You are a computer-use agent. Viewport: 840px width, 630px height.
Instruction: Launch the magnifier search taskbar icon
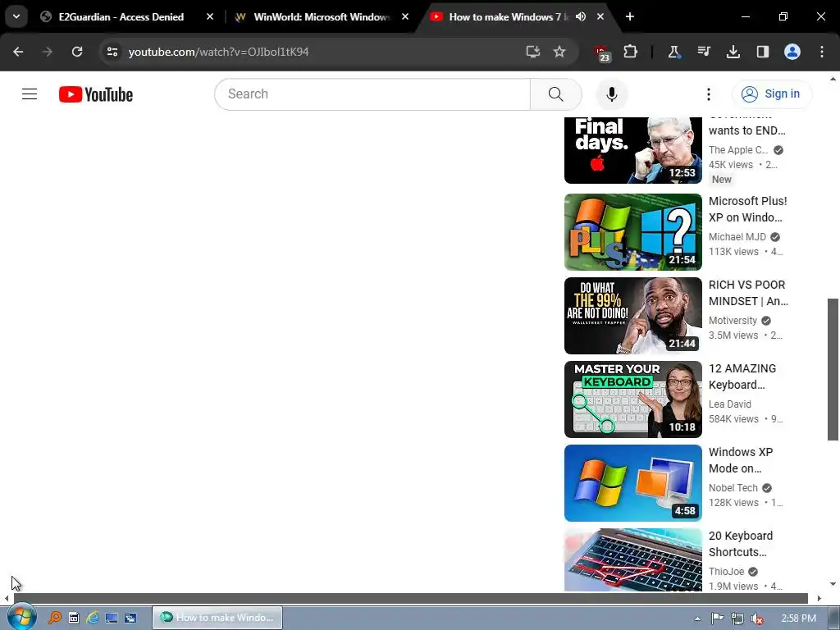[x=54, y=618]
